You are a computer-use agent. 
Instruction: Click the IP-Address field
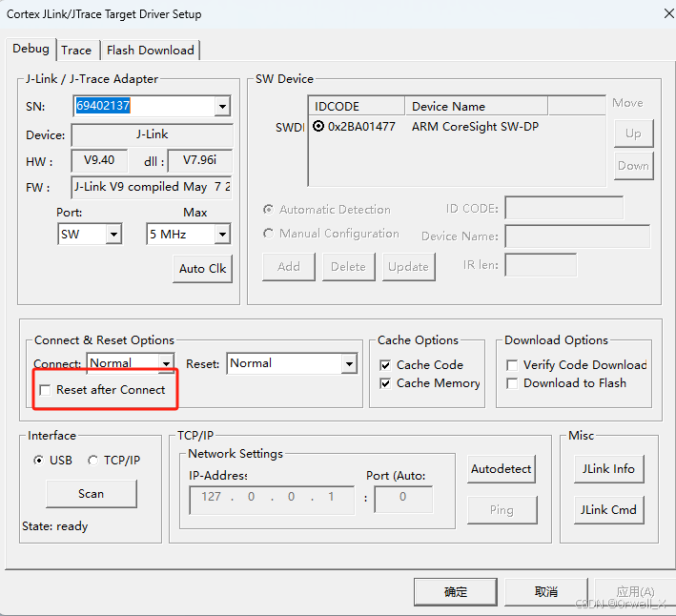272,500
